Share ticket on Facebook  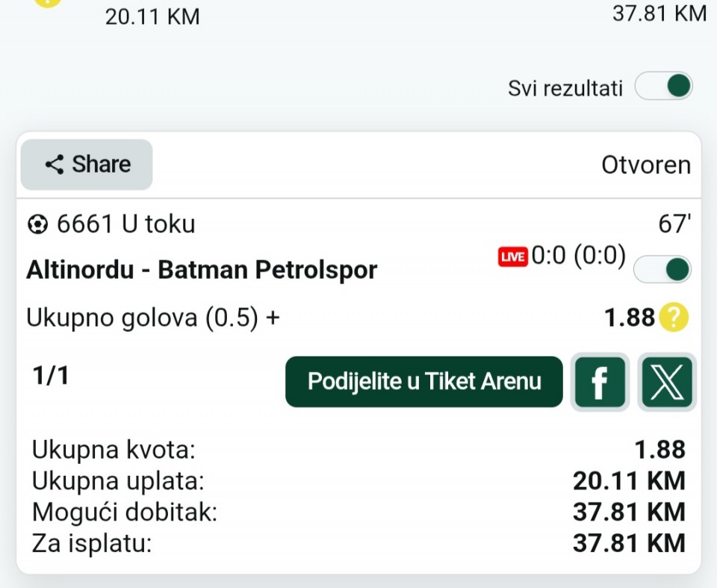pyautogui.click(x=600, y=382)
